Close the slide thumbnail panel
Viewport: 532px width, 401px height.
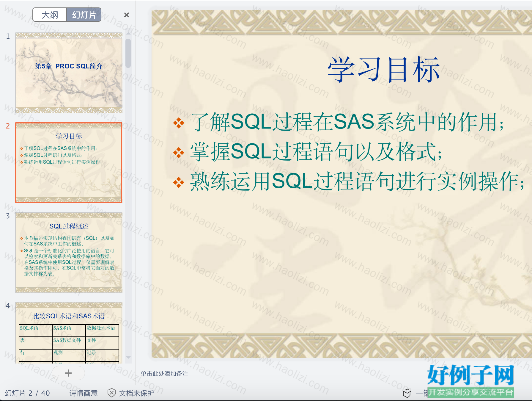coord(127,15)
